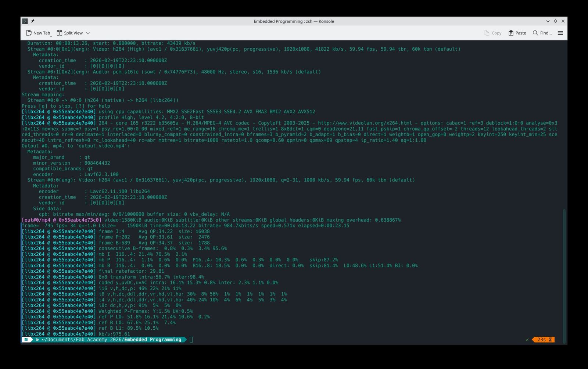The width and height of the screenshot is (588, 369).
Task: Click the terminal scrollbar handle
Action: pyautogui.click(x=564, y=276)
